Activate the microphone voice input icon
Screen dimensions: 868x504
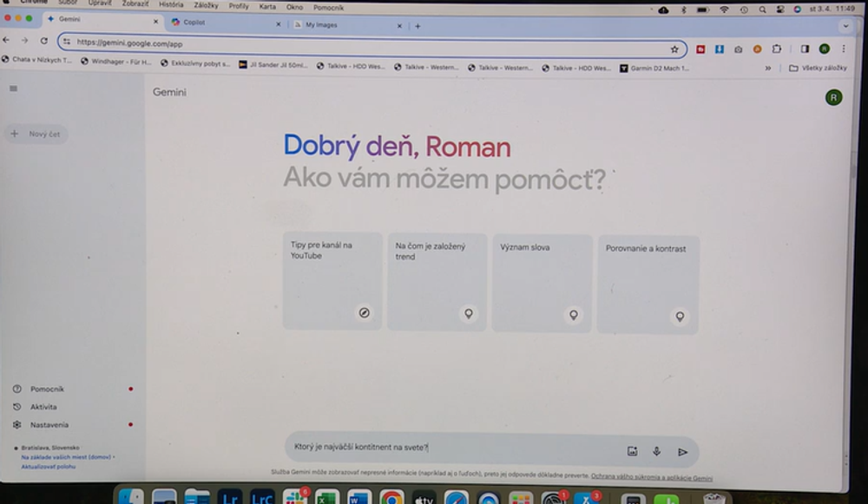point(657,451)
